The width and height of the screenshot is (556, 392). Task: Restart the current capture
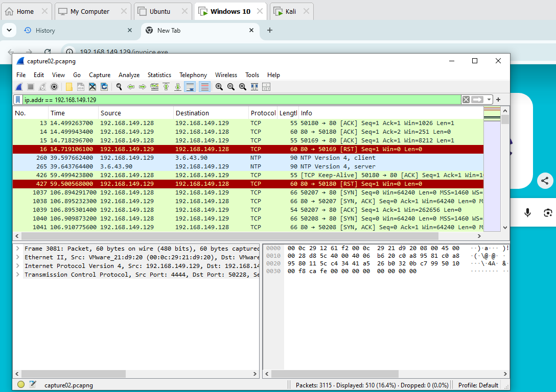[x=42, y=87]
